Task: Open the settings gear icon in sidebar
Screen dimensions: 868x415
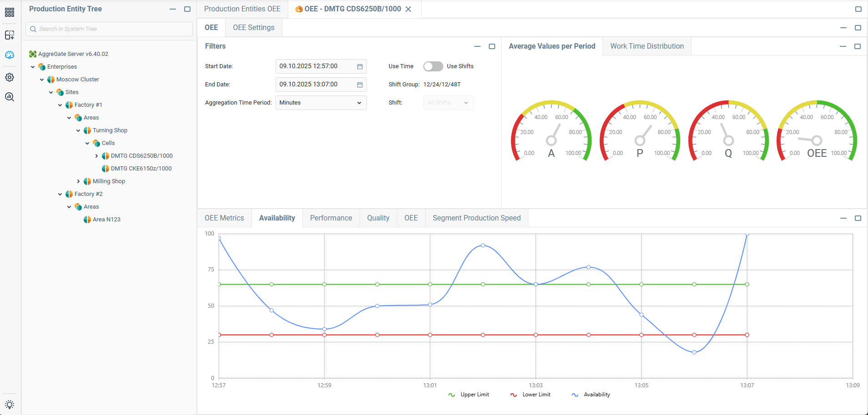Action: 10,77
